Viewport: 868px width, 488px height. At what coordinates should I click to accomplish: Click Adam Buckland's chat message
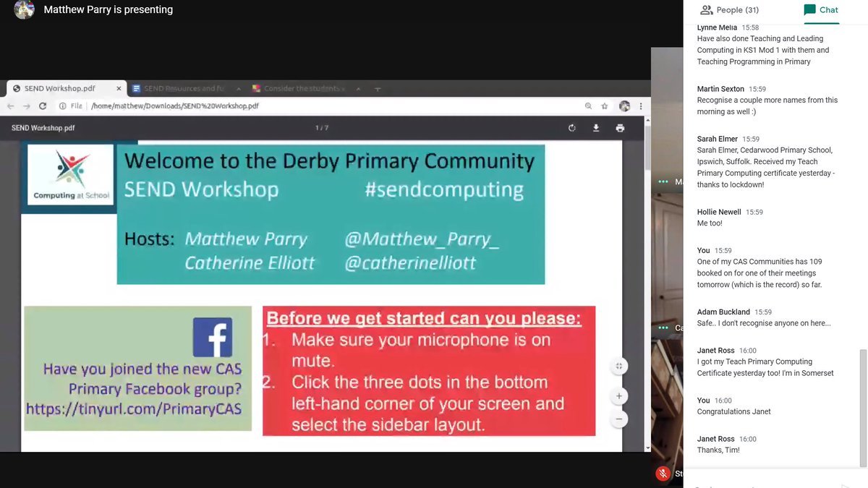(764, 323)
